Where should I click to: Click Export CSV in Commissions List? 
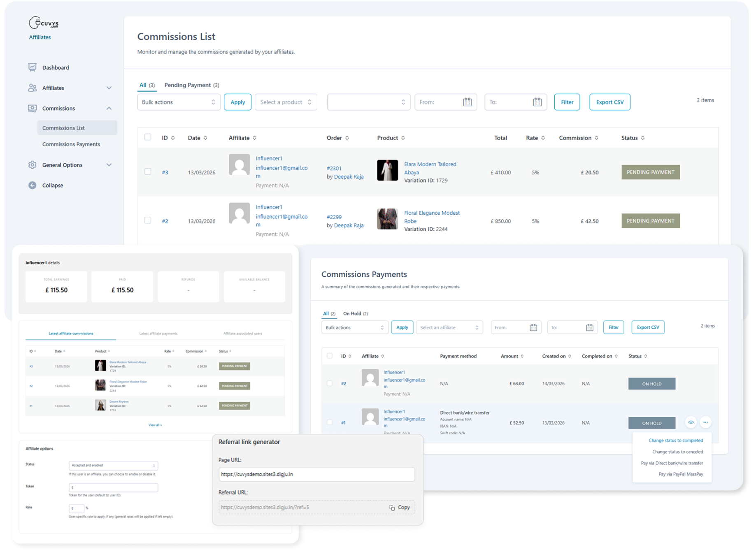pyautogui.click(x=609, y=102)
